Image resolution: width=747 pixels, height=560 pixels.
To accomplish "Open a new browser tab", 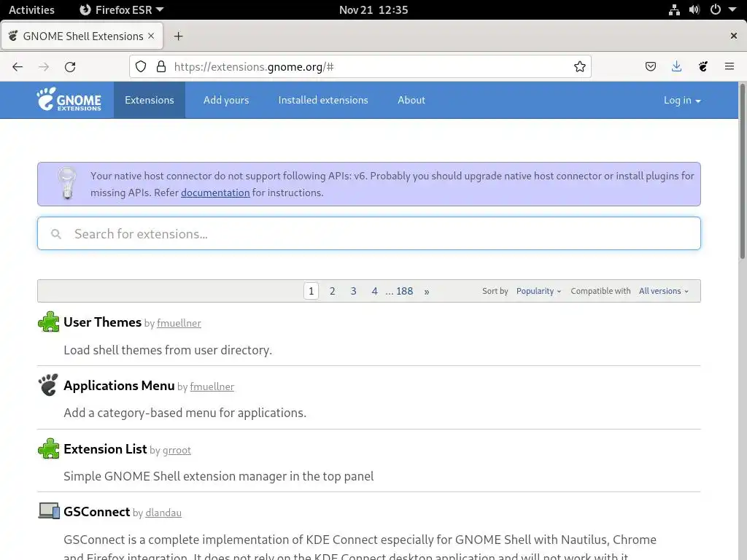I will [x=178, y=36].
